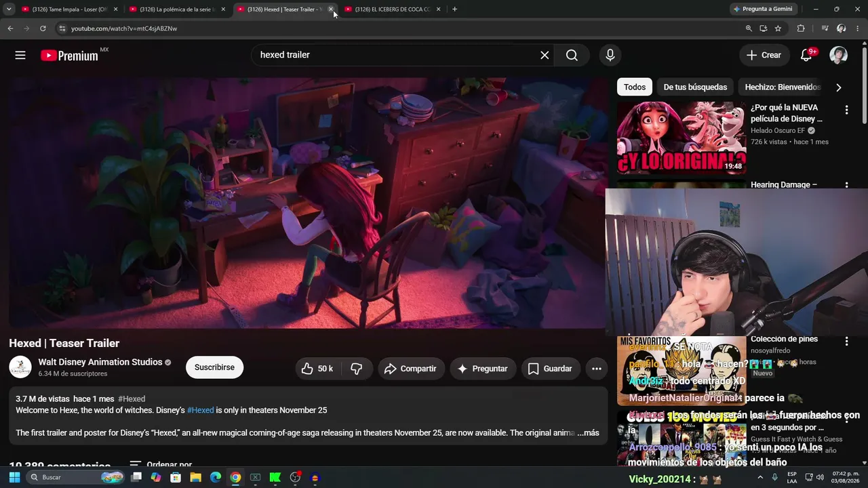Click the Hexed trailer video player
The image size is (868, 488).
pyautogui.click(x=309, y=203)
